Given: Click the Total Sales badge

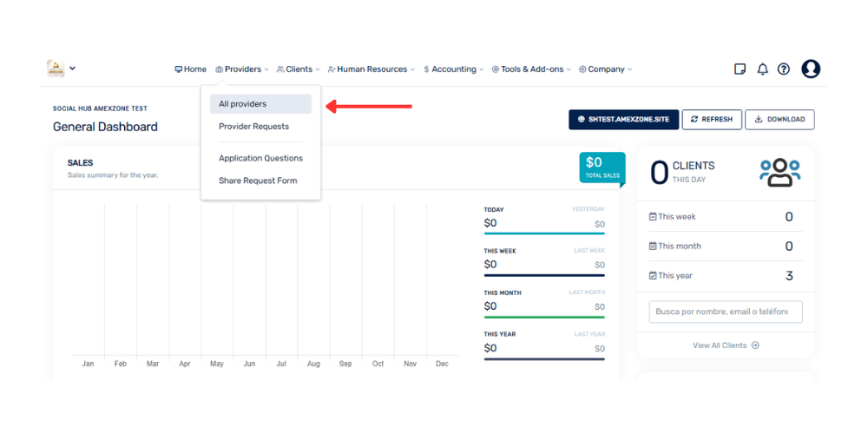Looking at the screenshot, I should pos(602,168).
